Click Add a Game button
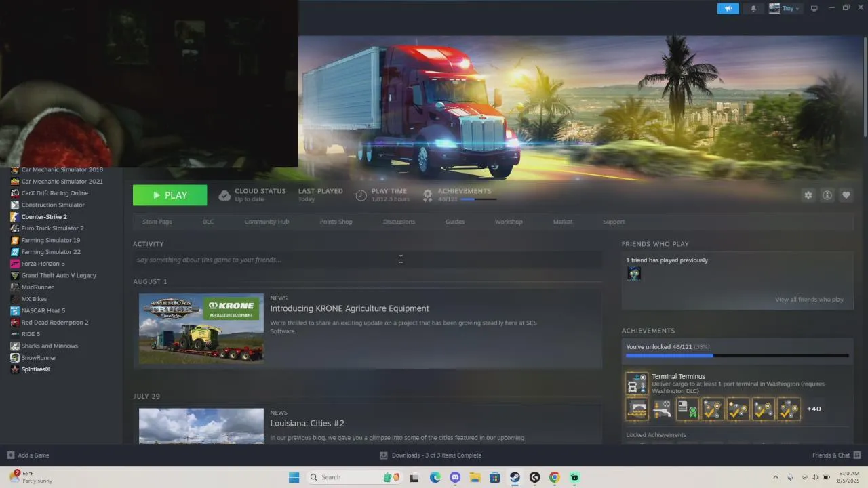This screenshot has height=488, width=868. pyautogui.click(x=28, y=455)
